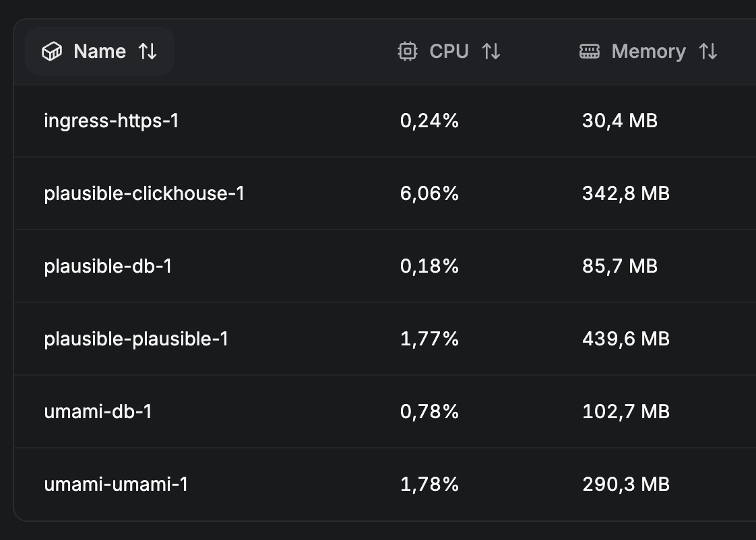Select the plausible-plausible-1 container
The image size is (756, 540).
(136, 339)
